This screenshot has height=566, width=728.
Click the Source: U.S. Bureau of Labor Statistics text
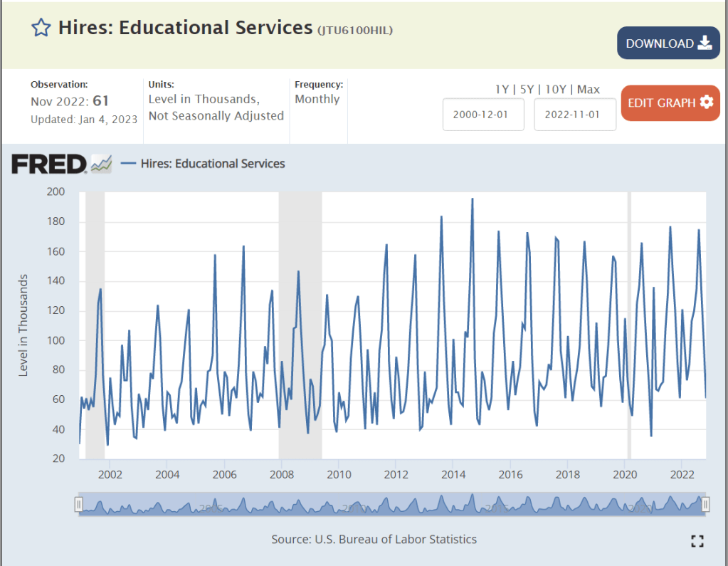(x=374, y=539)
